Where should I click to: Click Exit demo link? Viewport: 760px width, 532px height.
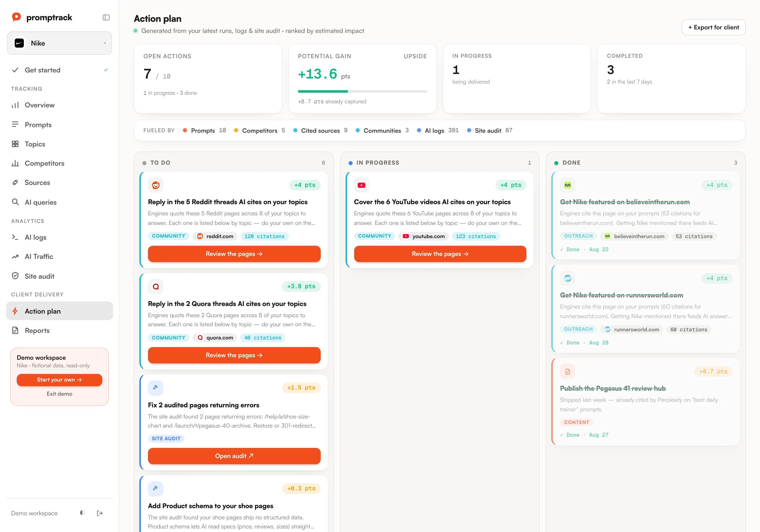coord(60,394)
